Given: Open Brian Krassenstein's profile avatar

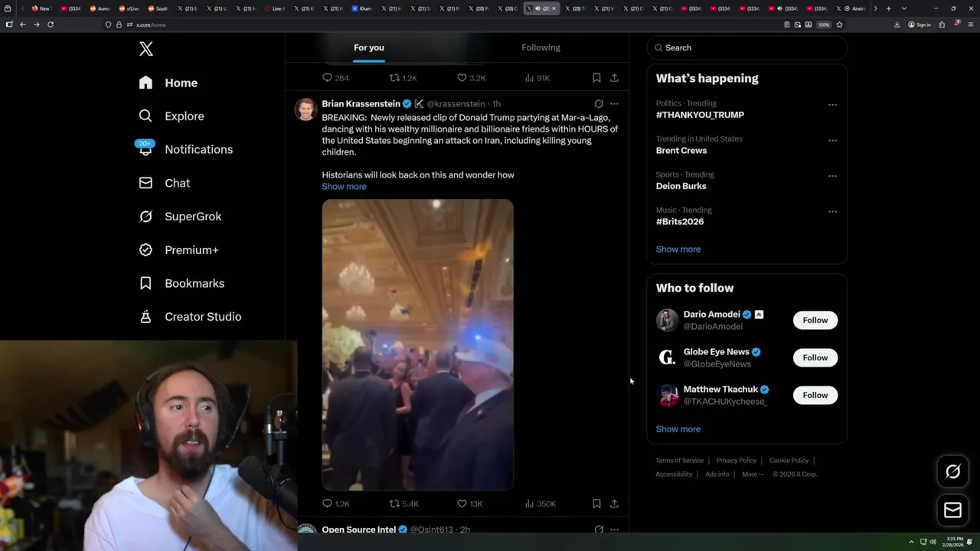Looking at the screenshot, I should click(x=305, y=109).
